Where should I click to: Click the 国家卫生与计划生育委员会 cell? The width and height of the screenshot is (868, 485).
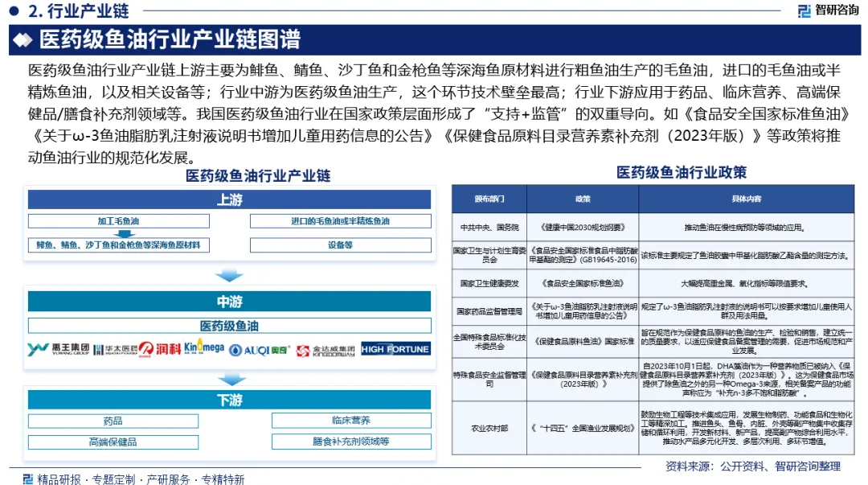click(489, 255)
